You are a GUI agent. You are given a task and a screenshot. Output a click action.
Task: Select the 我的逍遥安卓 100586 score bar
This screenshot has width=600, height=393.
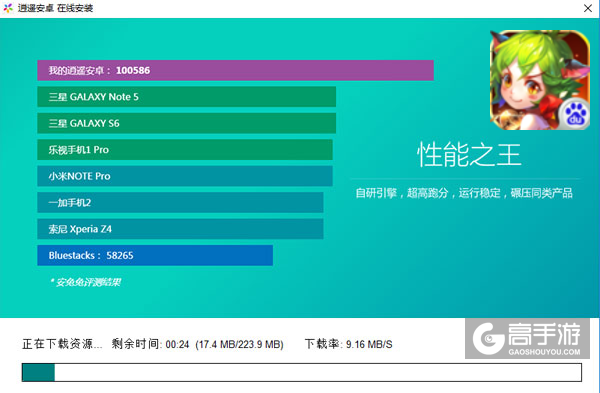point(235,70)
